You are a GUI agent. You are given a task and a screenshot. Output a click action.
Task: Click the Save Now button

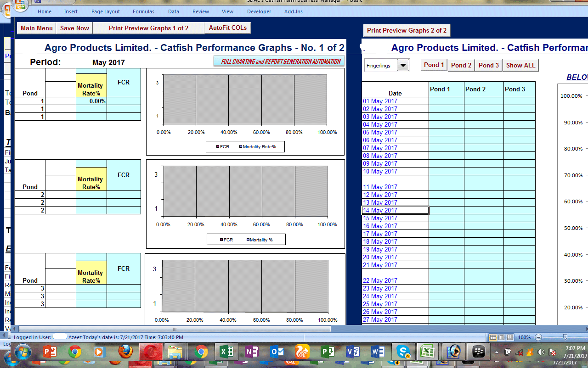coord(74,28)
